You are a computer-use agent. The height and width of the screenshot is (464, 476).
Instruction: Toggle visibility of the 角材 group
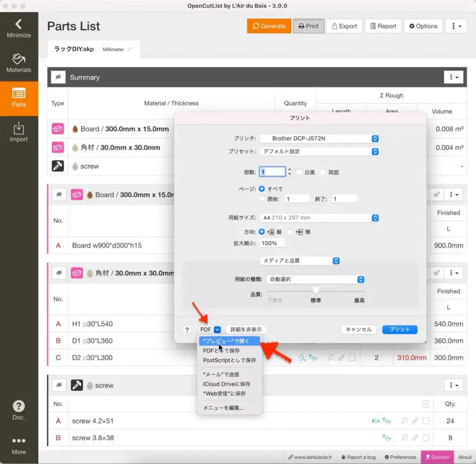pos(59,273)
